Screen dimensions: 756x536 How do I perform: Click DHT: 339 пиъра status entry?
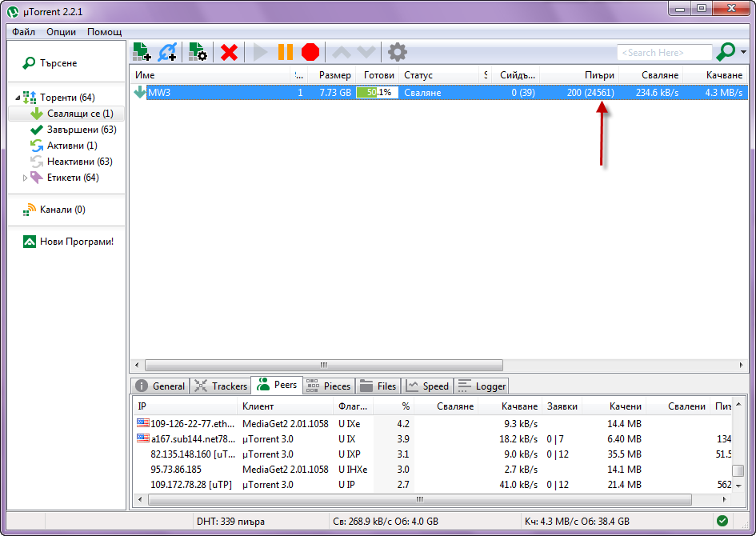tap(231, 521)
